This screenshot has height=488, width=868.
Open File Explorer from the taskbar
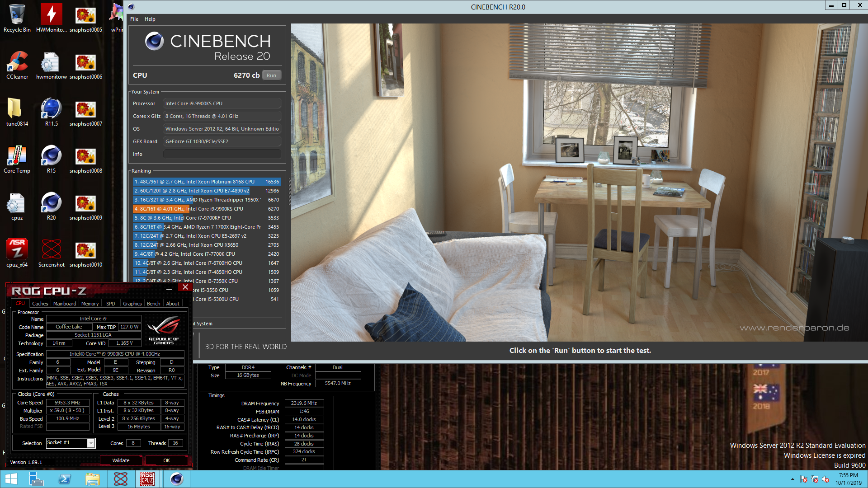(93, 479)
